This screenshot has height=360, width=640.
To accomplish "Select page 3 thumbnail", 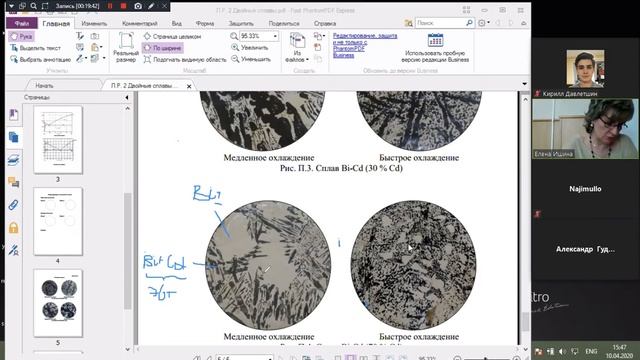I will click(58, 140).
